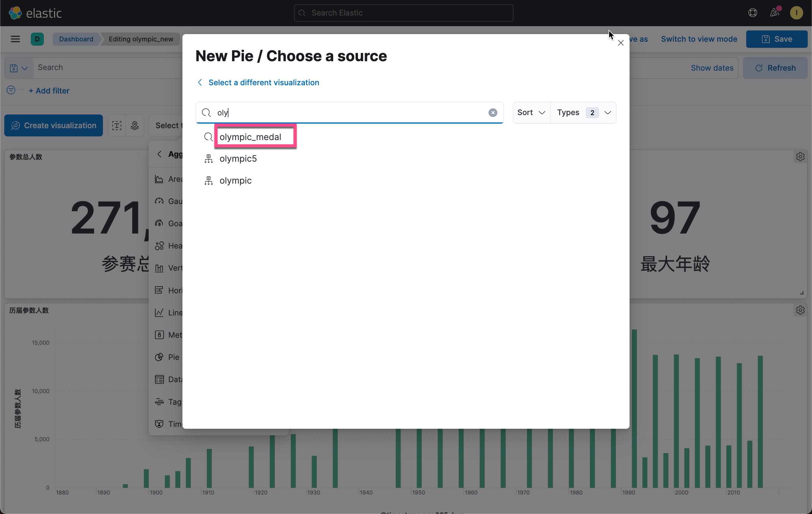
Task: Click the Save dashboard button
Action: (776, 39)
